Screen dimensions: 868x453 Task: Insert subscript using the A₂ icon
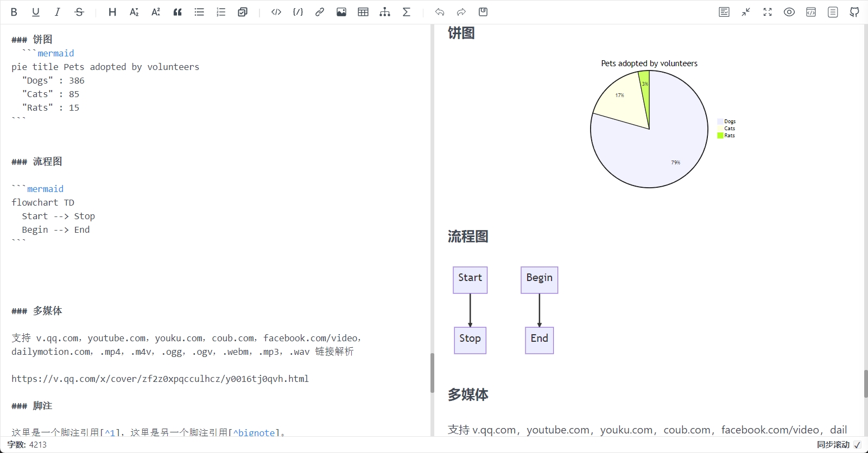(x=134, y=12)
